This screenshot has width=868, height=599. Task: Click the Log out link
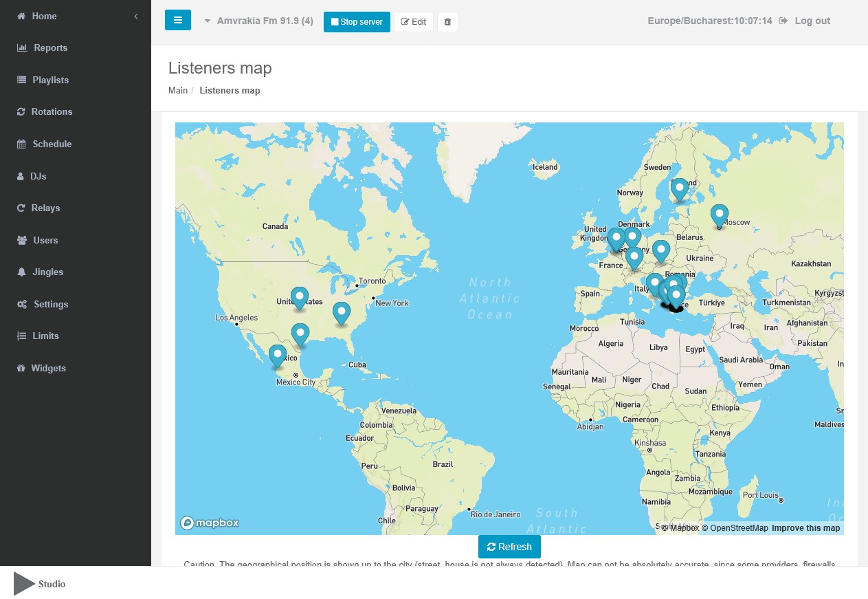coord(812,21)
